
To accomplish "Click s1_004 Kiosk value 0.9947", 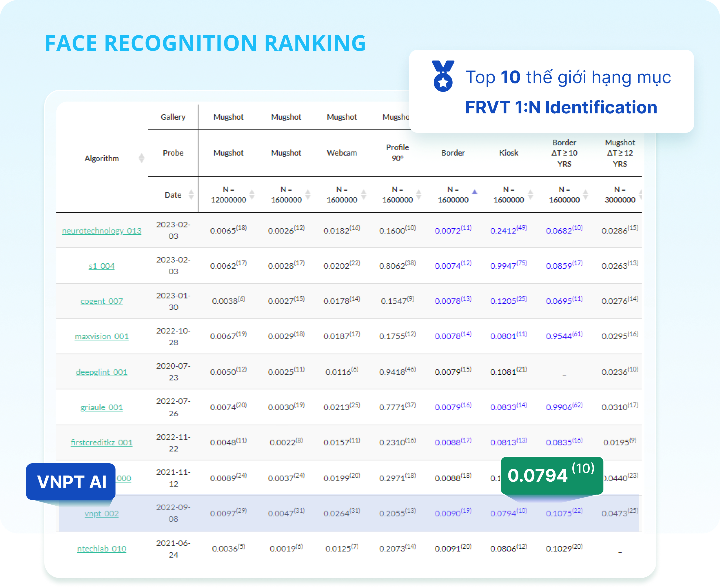I will pos(508,265).
